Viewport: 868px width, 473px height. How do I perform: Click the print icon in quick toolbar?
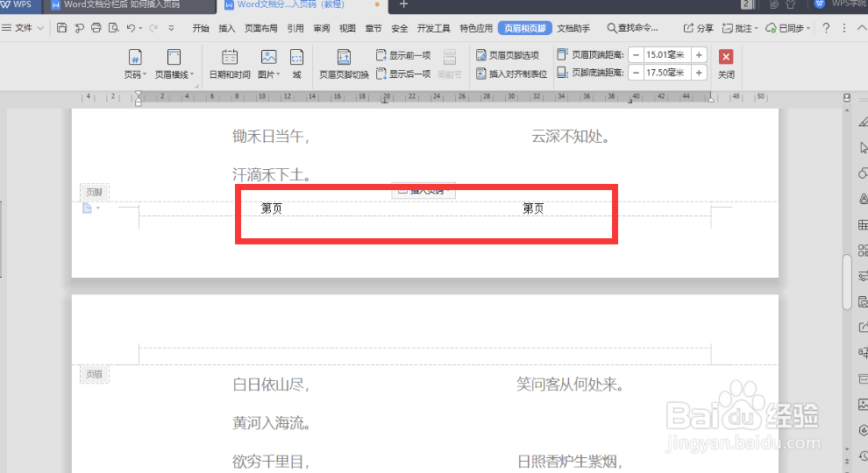point(96,28)
